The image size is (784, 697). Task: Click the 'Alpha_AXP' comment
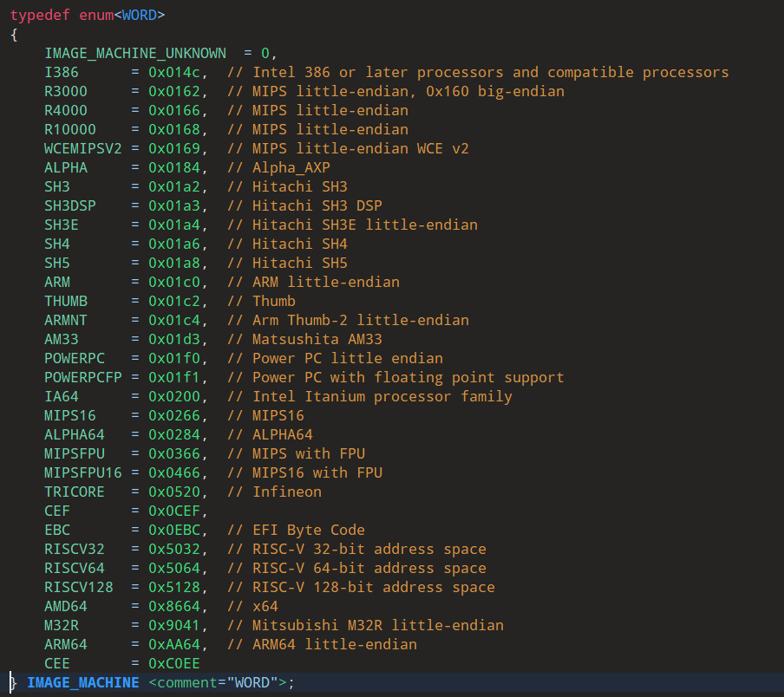click(x=291, y=167)
